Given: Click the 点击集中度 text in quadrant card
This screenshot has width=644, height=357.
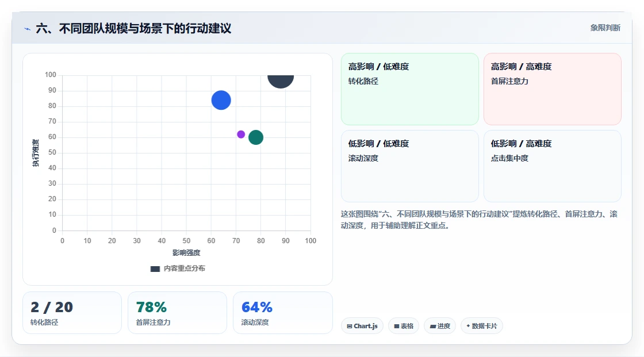Looking at the screenshot, I should coord(509,158).
